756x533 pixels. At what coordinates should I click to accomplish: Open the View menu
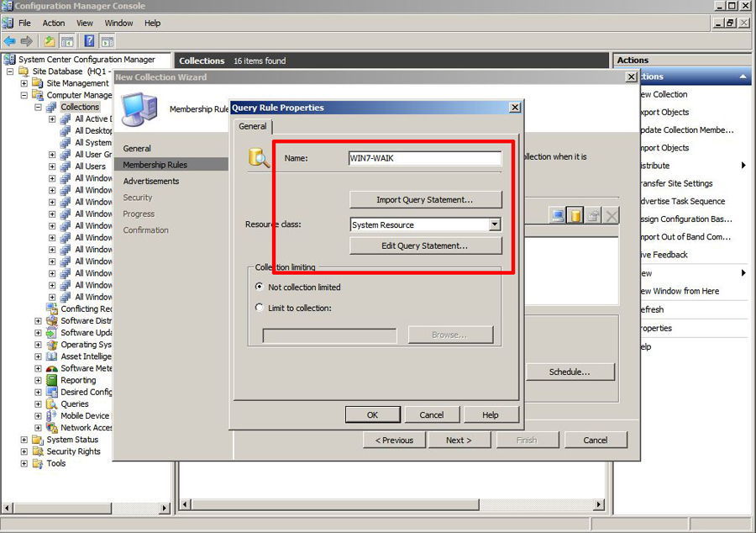coord(84,24)
